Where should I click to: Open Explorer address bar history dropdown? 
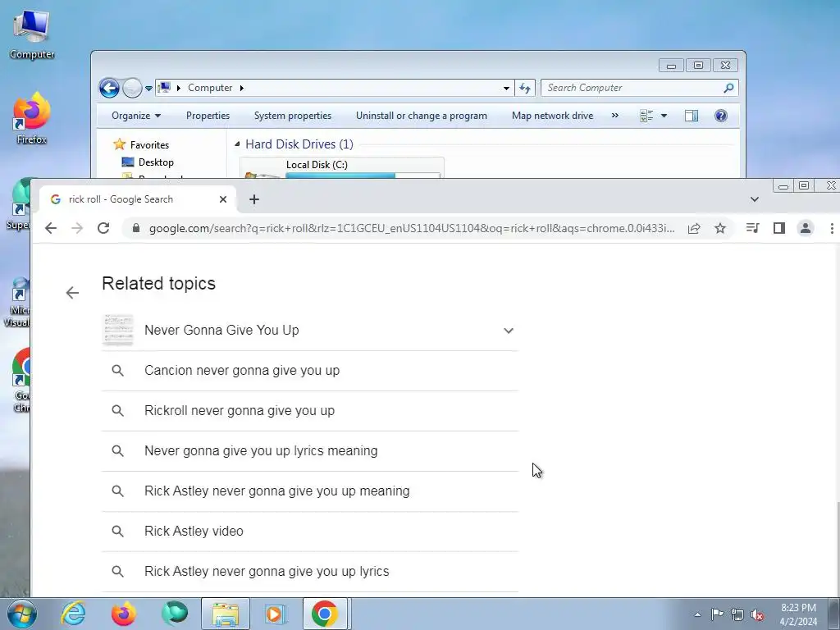pyautogui.click(x=506, y=88)
